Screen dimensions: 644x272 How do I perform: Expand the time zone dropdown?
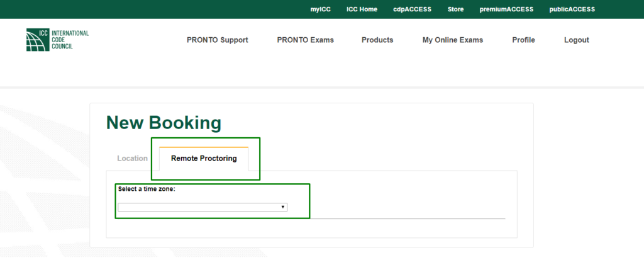pyautogui.click(x=203, y=207)
